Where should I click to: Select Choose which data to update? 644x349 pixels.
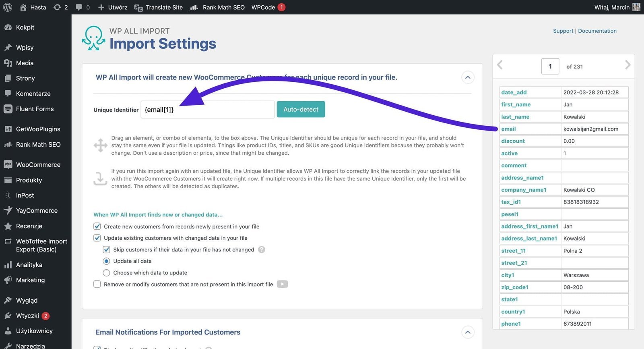[x=107, y=273]
